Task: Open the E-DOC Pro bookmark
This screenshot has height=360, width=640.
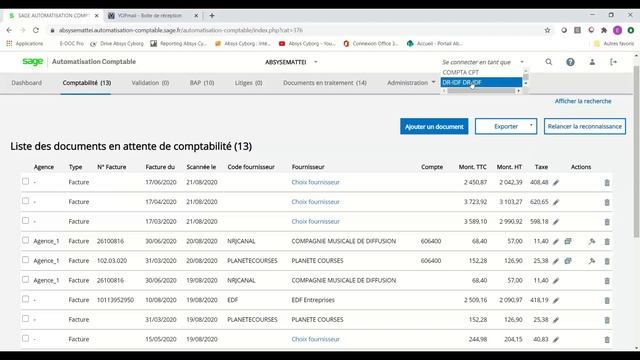Action: pyautogui.click(x=71, y=43)
